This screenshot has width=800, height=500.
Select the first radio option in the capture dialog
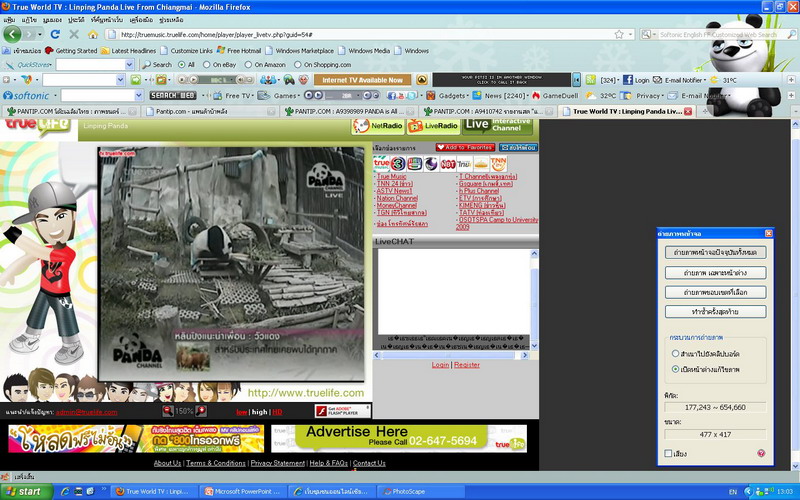tap(675, 354)
